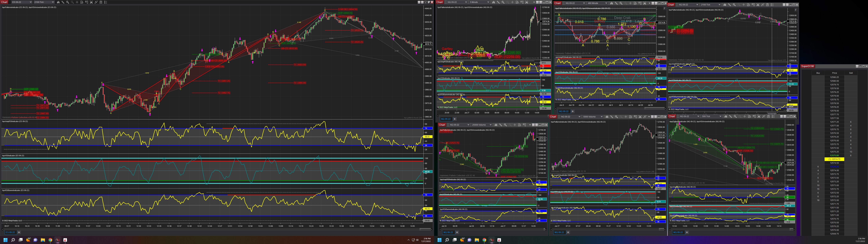Click the Buy column header in SuperDOM
The image size is (868, 244).
[818, 73]
